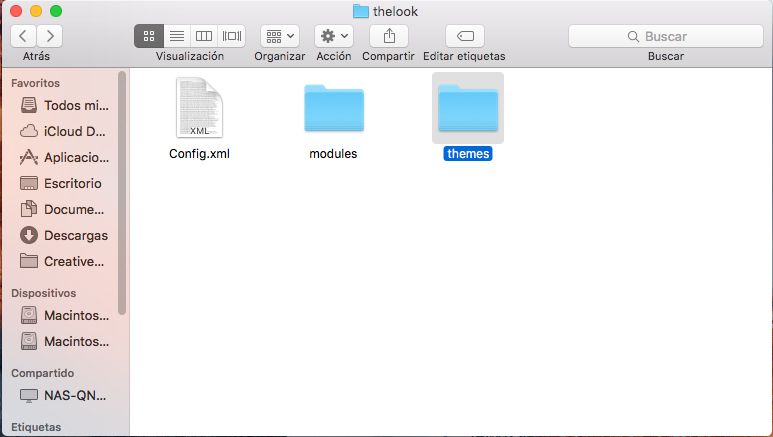Image resolution: width=773 pixels, height=437 pixels.
Task: Select first Macintosh disk under Dispositivos
Action: pos(65,315)
